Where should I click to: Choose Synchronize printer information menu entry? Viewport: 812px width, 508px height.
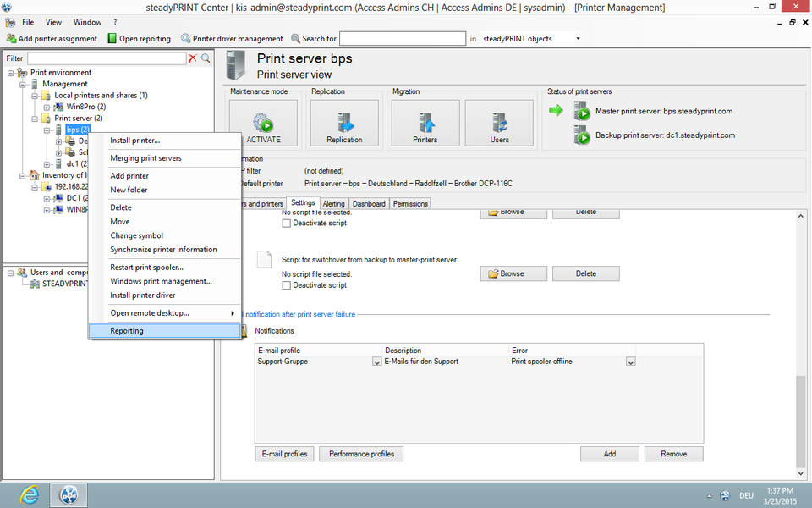(x=165, y=250)
